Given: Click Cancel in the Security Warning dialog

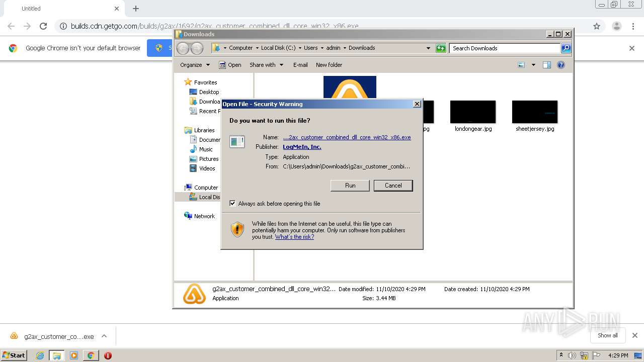Looking at the screenshot, I should [x=393, y=186].
